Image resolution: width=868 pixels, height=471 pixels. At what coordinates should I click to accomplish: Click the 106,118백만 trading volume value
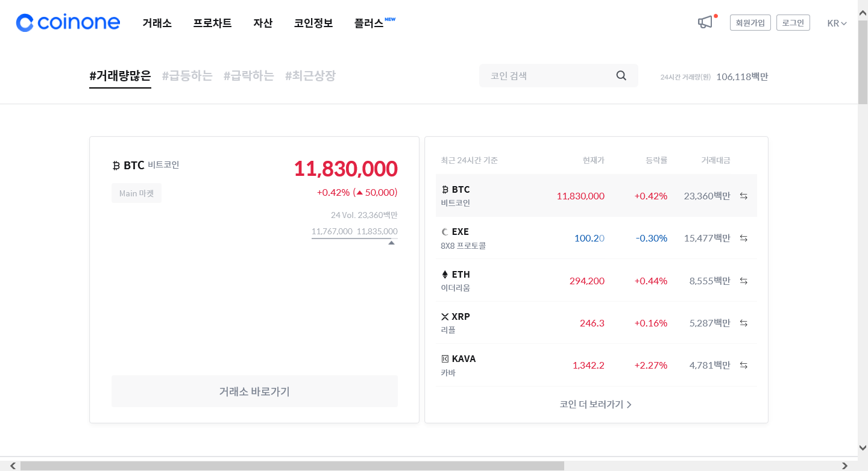coord(742,76)
